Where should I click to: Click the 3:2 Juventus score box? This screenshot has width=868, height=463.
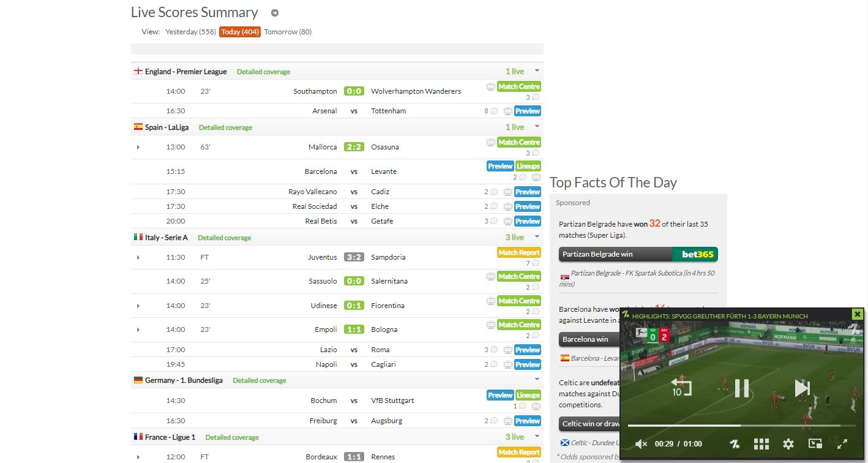(354, 257)
